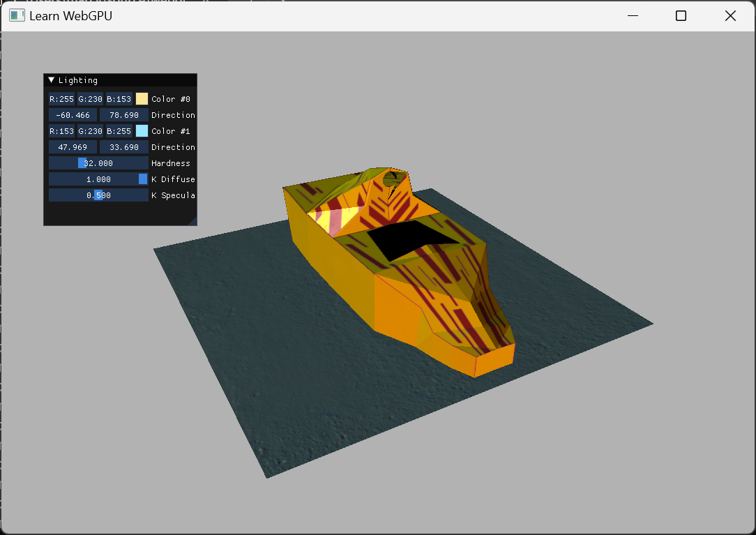Click the 78.690 direction value field
Screen dimensions: 756x535
pos(124,115)
